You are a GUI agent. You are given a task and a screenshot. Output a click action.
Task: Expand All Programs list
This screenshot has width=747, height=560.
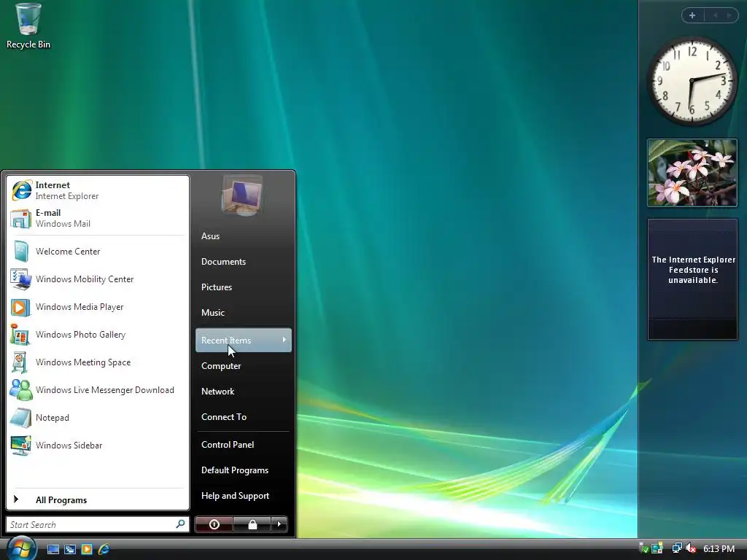(98, 500)
